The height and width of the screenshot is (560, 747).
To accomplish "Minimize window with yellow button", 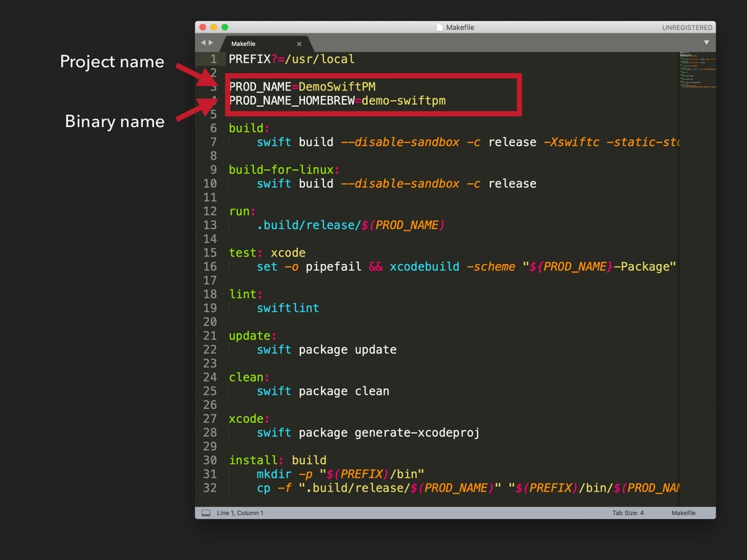I will click(214, 27).
